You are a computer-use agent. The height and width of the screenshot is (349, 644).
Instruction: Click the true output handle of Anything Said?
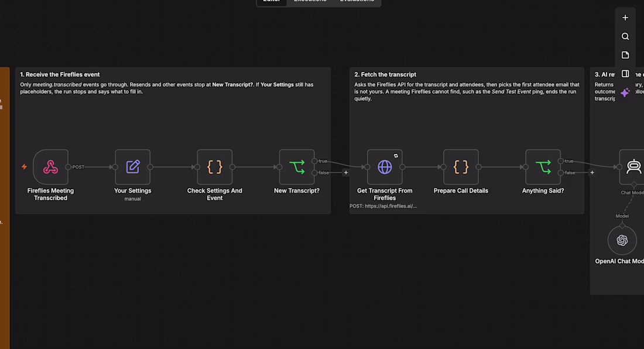pos(561,161)
